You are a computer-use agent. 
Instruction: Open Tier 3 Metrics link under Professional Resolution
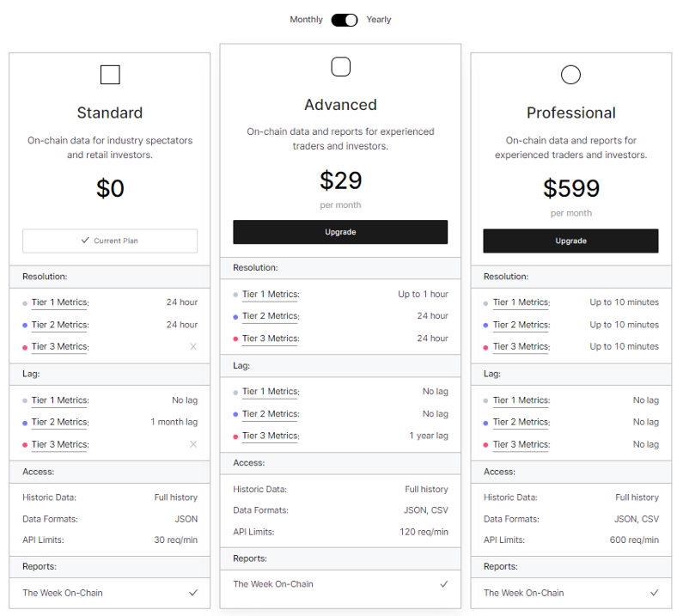click(521, 347)
